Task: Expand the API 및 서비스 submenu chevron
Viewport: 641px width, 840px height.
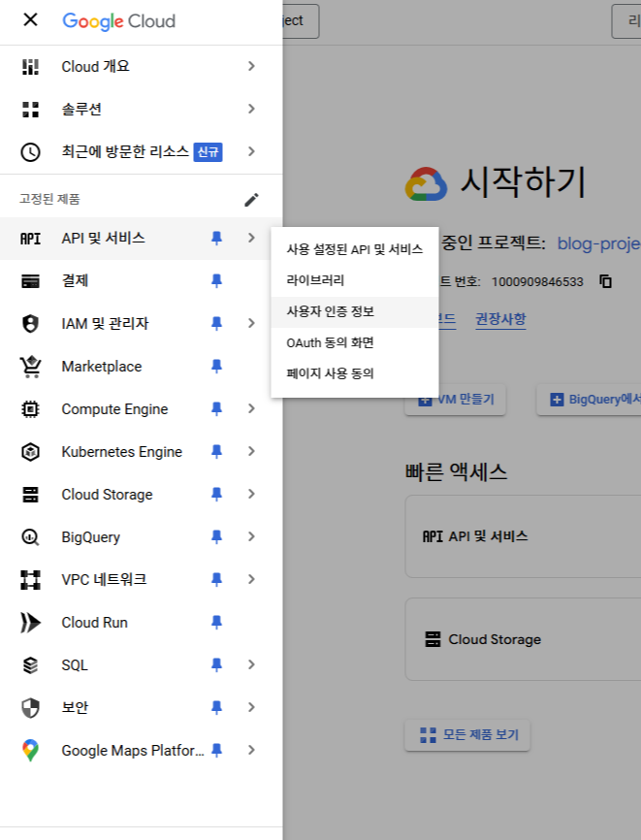Action: pyautogui.click(x=251, y=238)
